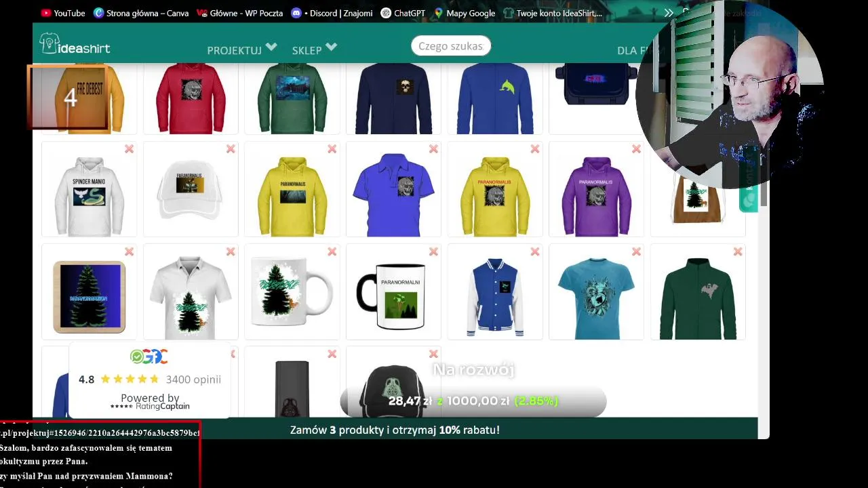The height and width of the screenshot is (488, 868).
Task: Remove the black PARANORMALNI mug
Action: (433, 251)
